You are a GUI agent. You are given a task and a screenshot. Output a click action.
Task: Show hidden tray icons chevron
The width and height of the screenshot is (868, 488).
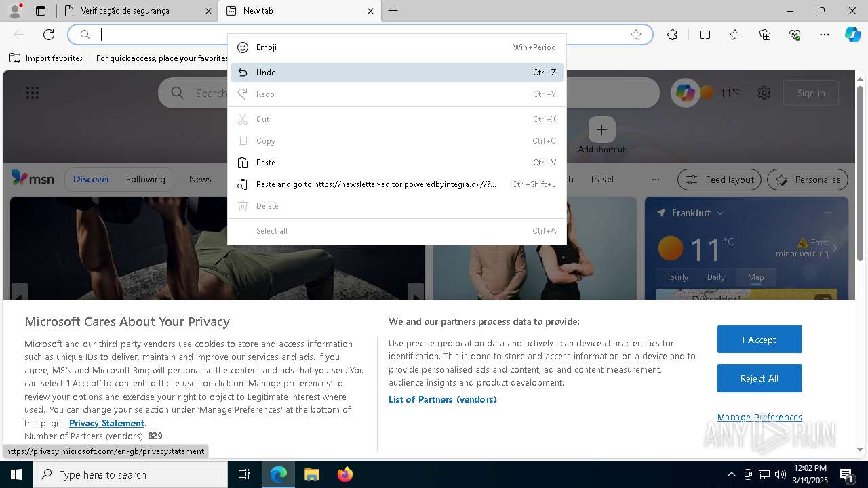[x=731, y=474]
